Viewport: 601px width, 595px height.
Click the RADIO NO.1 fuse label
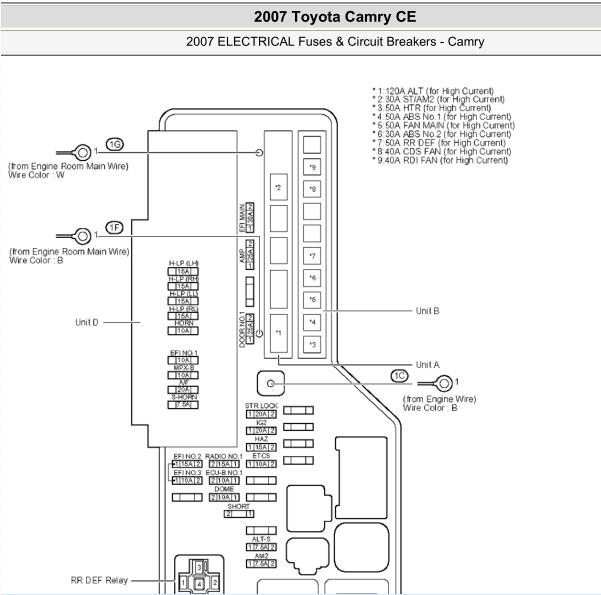click(224, 456)
